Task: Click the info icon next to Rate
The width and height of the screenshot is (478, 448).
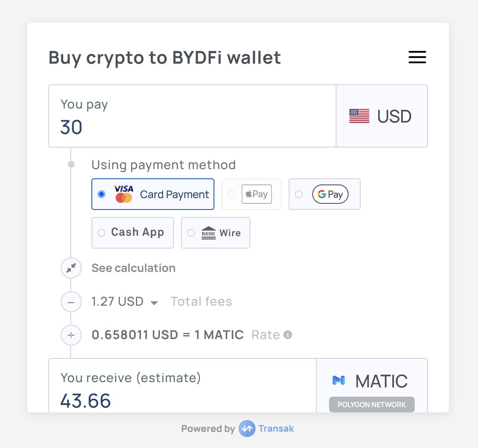Action: pyautogui.click(x=288, y=335)
